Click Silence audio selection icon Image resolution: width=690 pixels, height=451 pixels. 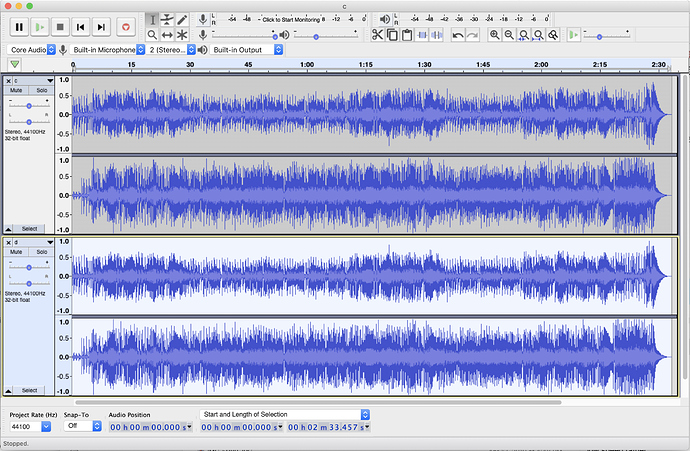[x=437, y=35]
